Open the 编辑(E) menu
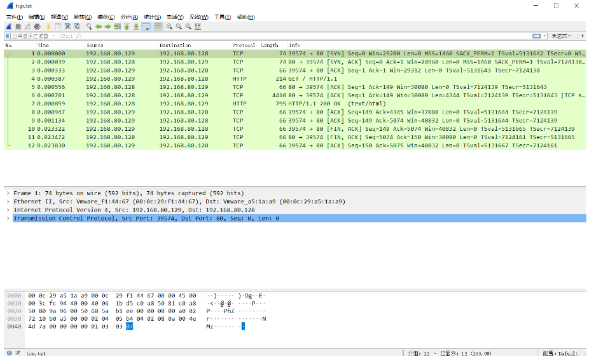Viewport: 594px width, 364px height. pyautogui.click(x=37, y=17)
